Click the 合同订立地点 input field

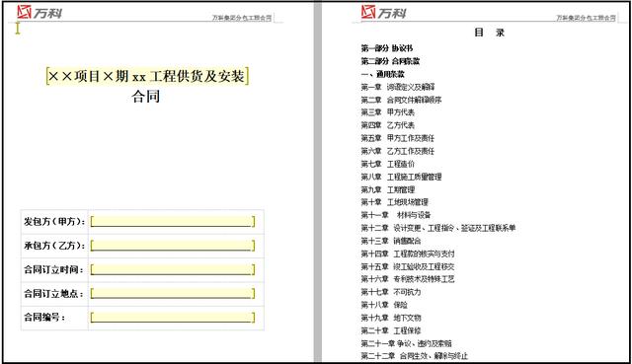pos(173,293)
